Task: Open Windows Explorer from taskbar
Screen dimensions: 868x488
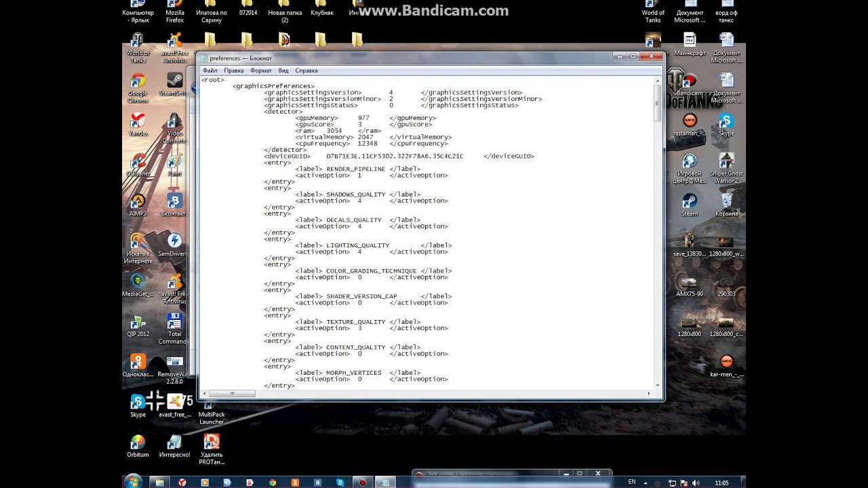Action: coord(160,483)
